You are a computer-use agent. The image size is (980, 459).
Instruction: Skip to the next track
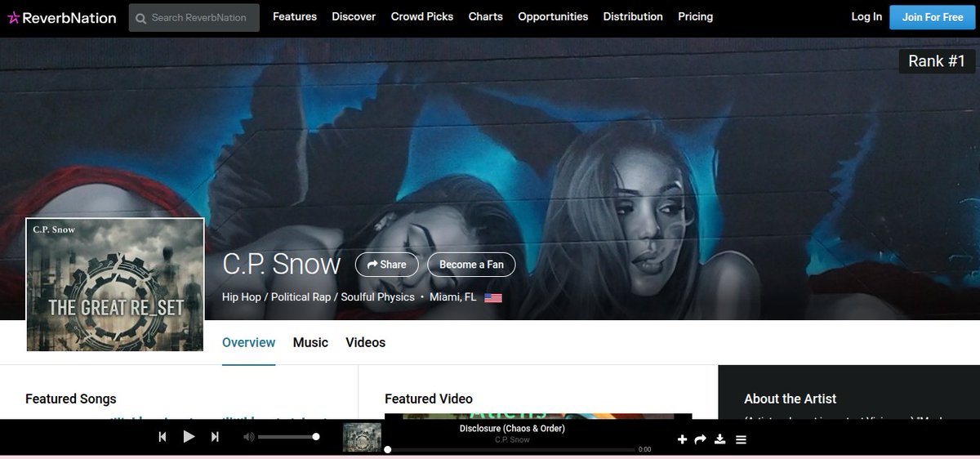tap(215, 437)
